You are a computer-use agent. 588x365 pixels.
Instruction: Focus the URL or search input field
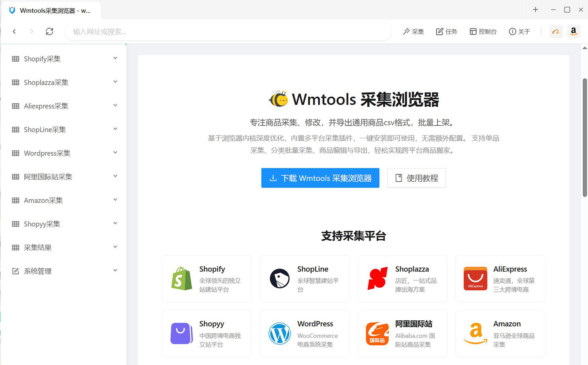(x=228, y=31)
